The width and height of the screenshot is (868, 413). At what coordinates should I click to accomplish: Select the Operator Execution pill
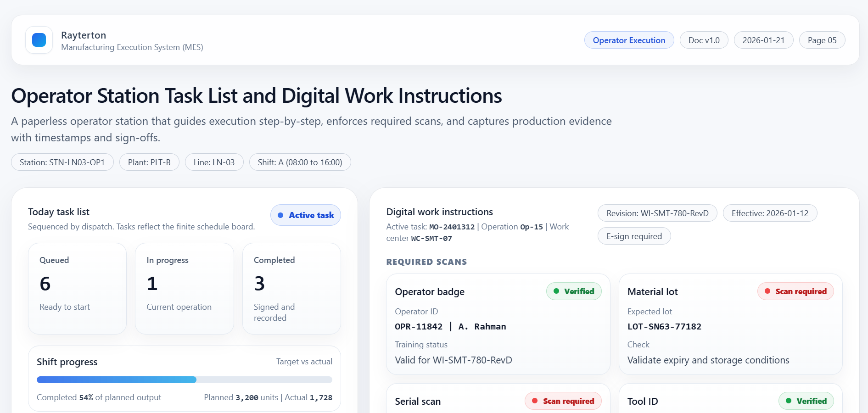628,40
